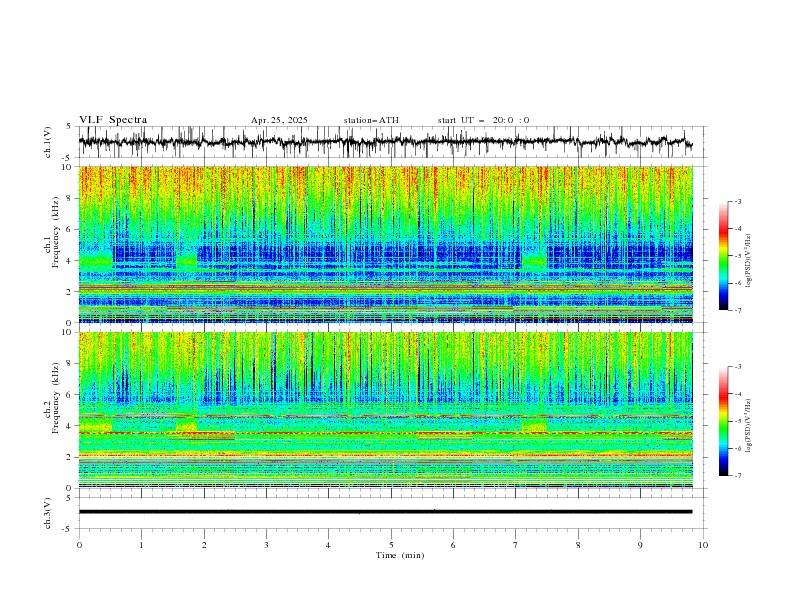
Task: Click the ch.3(V) flat black trace
Action: tap(385, 512)
